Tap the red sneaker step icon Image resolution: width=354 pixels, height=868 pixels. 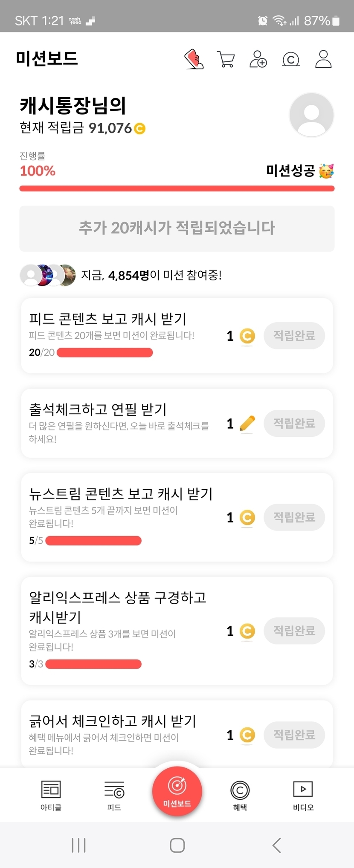(x=194, y=59)
